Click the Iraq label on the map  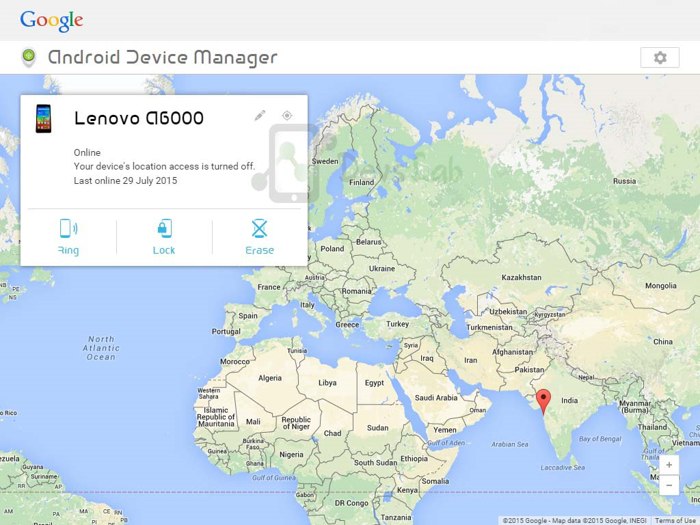[x=426, y=358]
